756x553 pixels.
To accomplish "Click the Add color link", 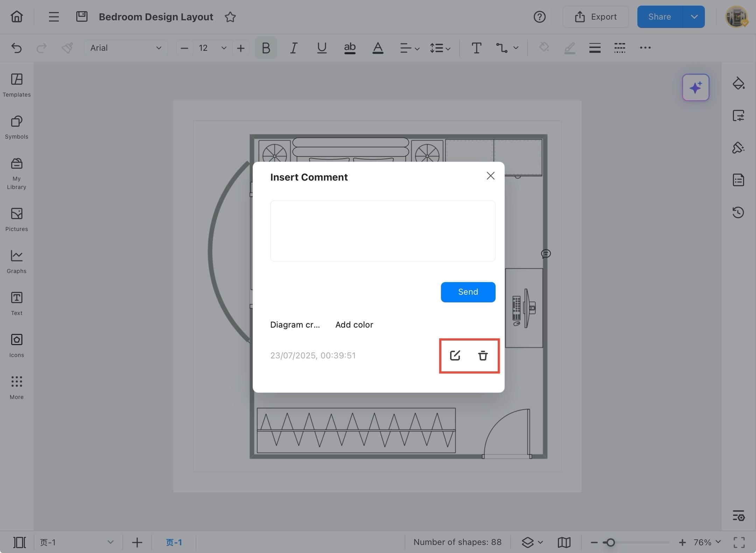I will [x=354, y=324].
